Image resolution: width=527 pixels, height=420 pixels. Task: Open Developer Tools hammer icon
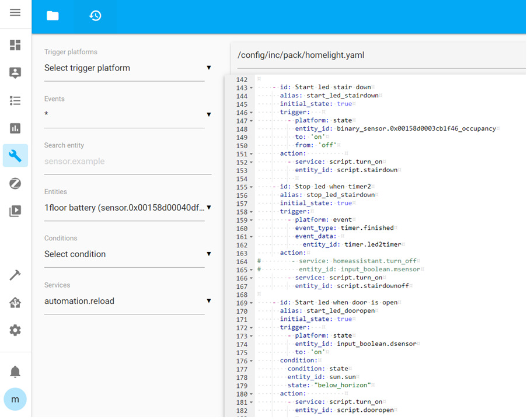pos(15,275)
